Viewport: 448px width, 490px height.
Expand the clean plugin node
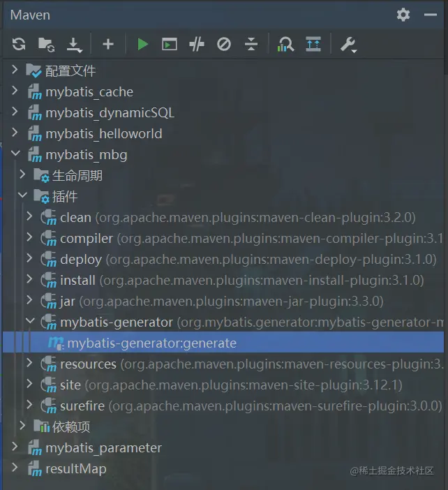pyautogui.click(x=29, y=216)
